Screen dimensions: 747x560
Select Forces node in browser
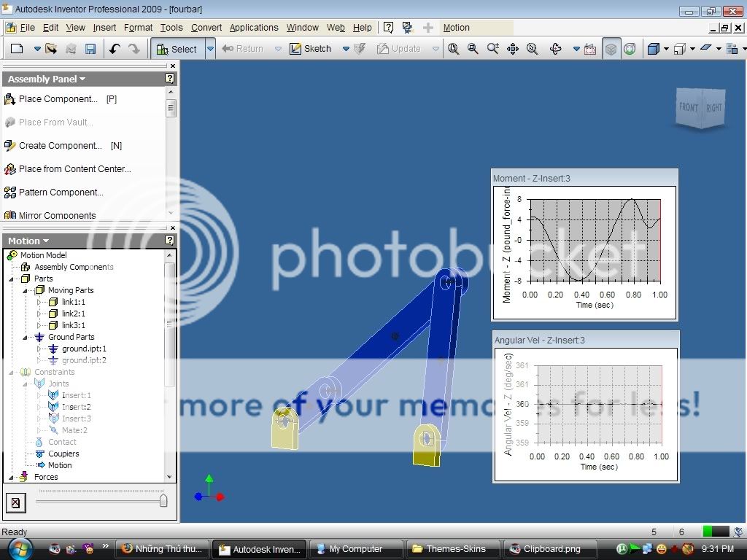coord(46,477)
